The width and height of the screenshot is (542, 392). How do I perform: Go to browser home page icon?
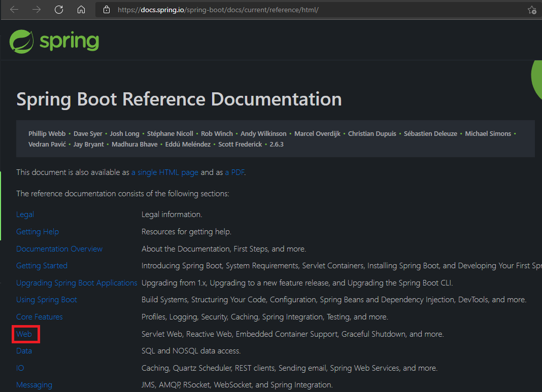tap(81, 10)
